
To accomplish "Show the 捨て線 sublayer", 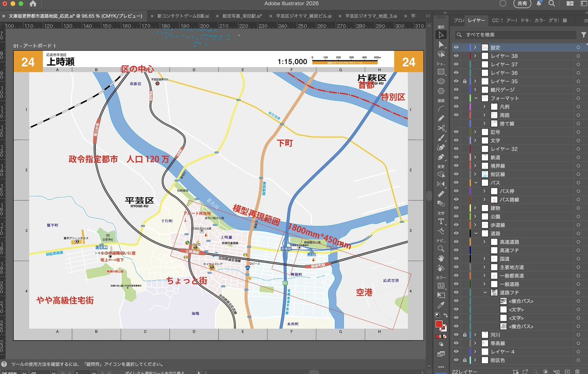I will tap(456, 124).
